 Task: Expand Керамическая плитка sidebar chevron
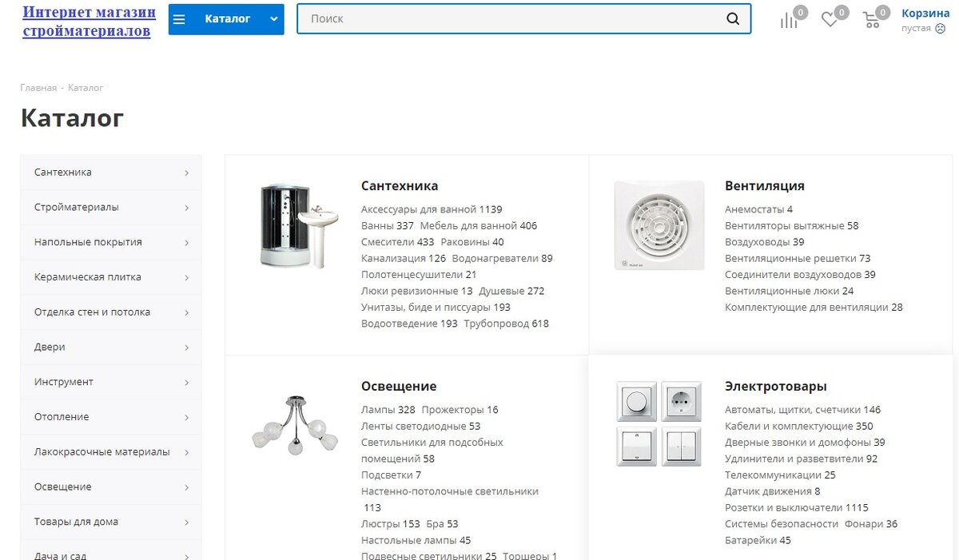tap(186, 278)
